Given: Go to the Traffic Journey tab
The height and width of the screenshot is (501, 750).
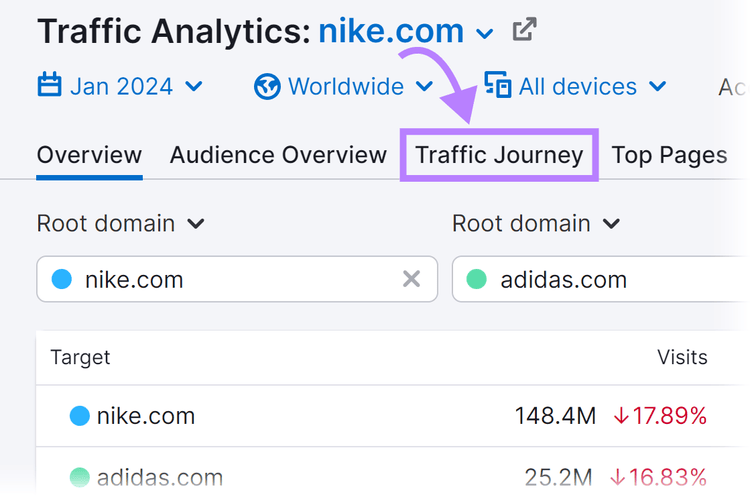Looking at the screenshot, I should pyautogui.click(x=499, y=155).
